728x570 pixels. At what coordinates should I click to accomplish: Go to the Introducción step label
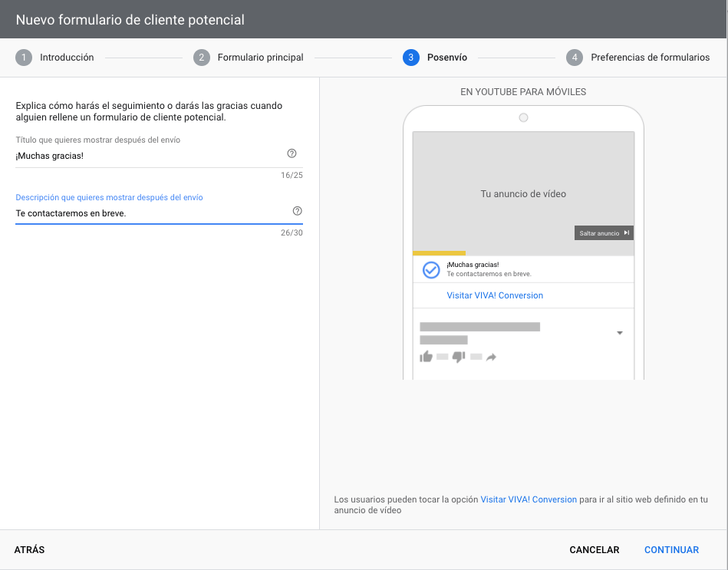pos(67,58)
